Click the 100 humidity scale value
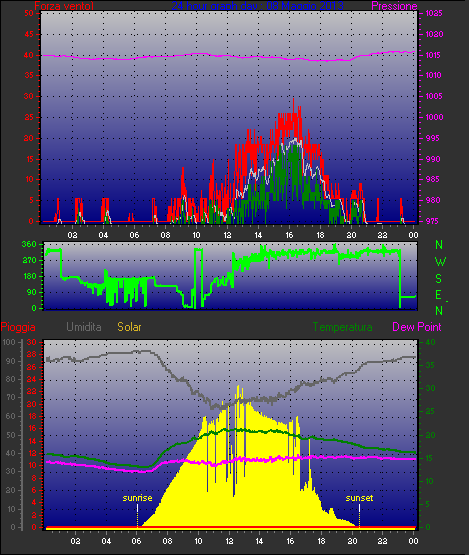469x555 pixels. coord(8,342)
